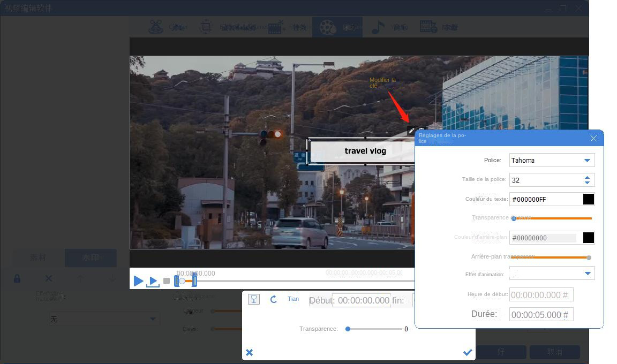Click inside the Durée duration input field

tap(541, 314)
